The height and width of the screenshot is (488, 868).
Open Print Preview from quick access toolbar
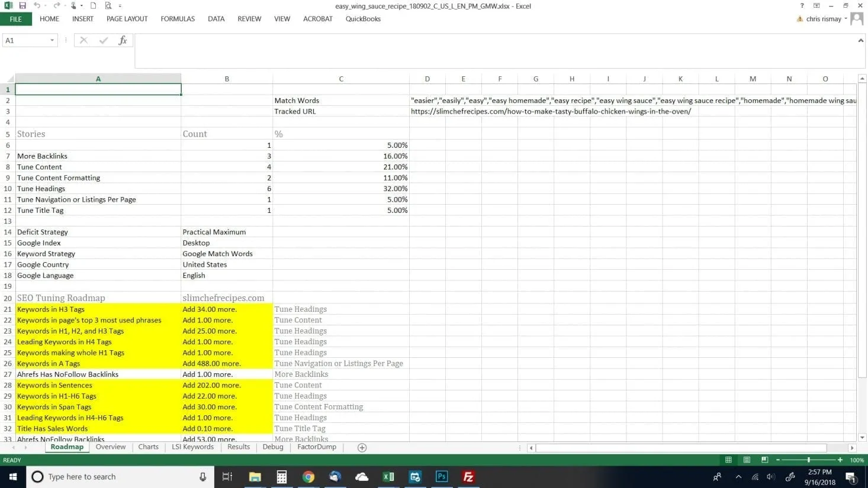click(108, 6)
